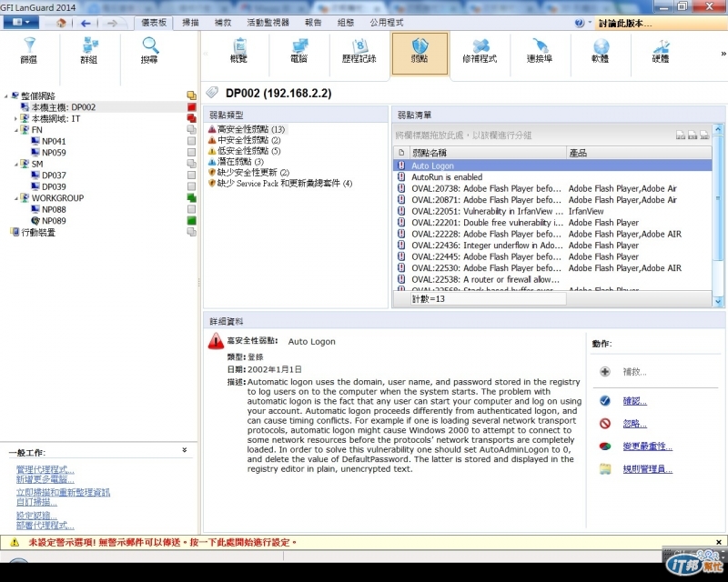Click the 忽略 ignore link
The image size is (728, 582).
click(634, 423)
